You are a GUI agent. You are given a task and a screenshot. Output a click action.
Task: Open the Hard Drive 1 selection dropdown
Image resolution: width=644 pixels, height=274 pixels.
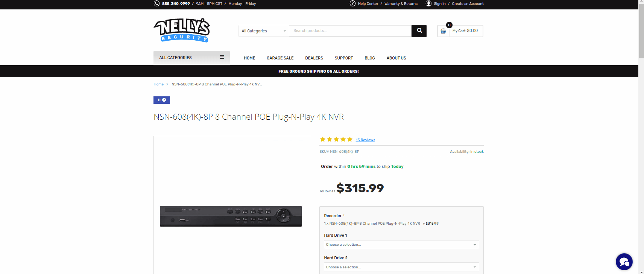(401, 245)
